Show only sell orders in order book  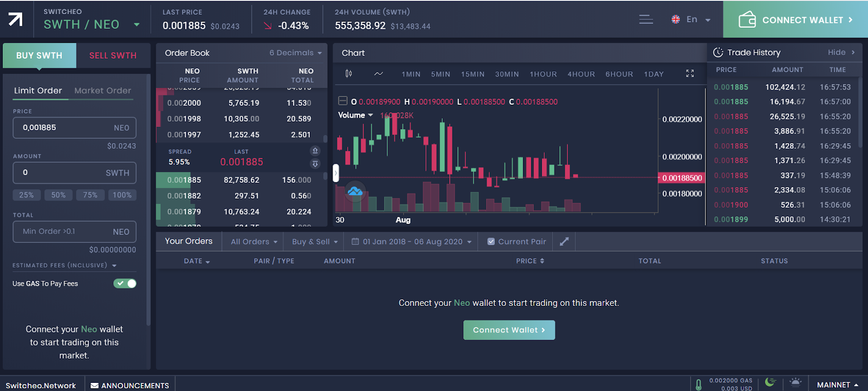pyautogui.click(x=315, y=151)
